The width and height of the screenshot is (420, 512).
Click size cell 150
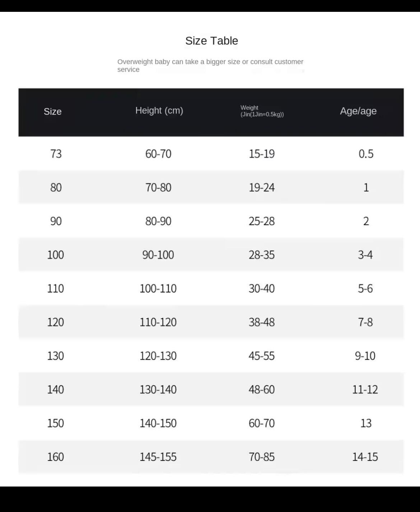point(56,423)
